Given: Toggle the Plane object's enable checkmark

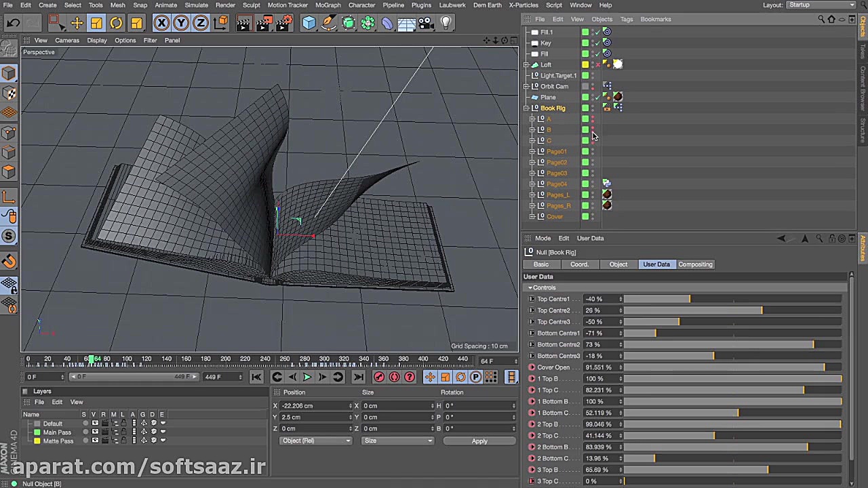Looking at the screenshot, I should [597, 98].
